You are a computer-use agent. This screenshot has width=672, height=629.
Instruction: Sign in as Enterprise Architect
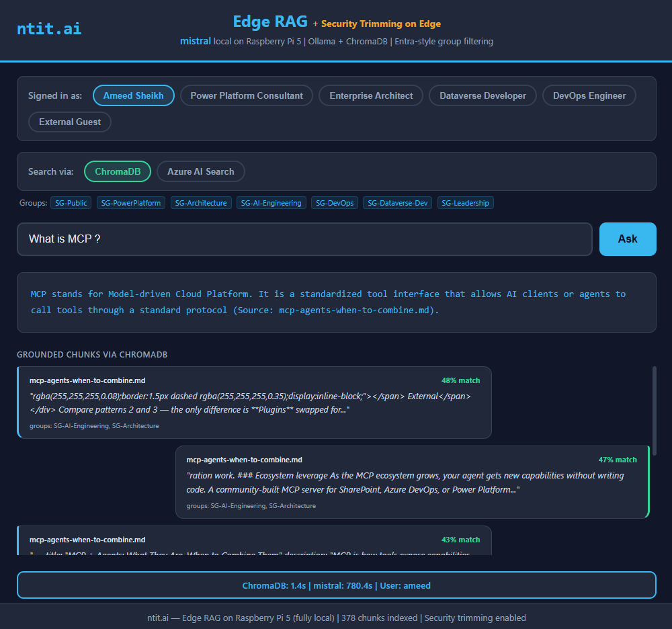[371, 95]
